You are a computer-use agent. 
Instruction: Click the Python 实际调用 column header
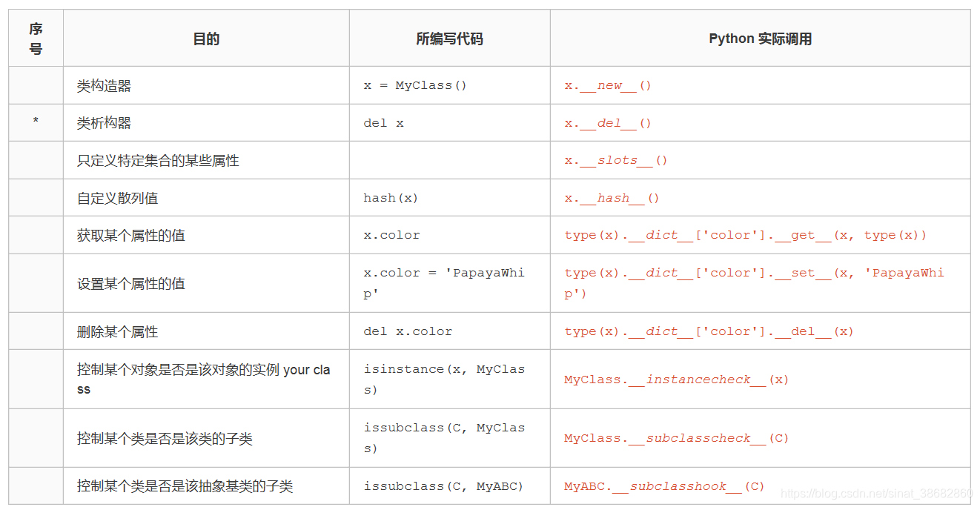[x=760, y=39]
